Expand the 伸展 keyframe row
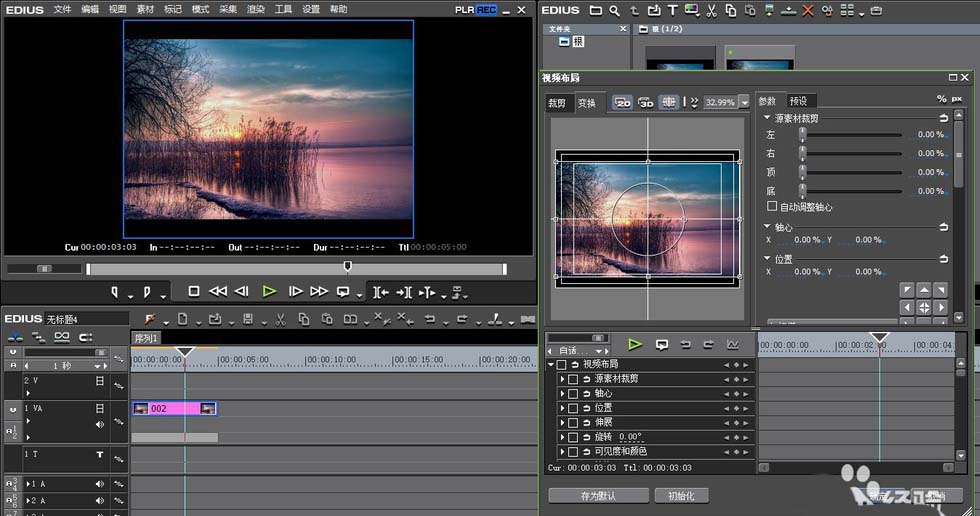 (x=562, y=423)
